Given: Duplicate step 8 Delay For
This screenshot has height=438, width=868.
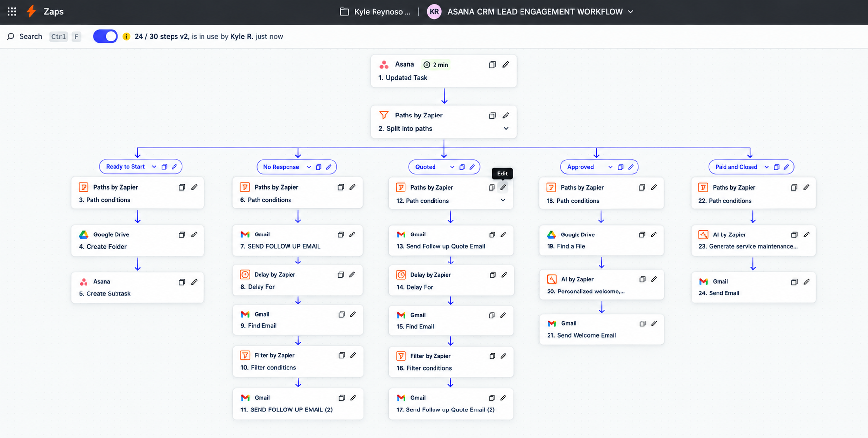Looking at the screenshot, I should pos(341,275).
